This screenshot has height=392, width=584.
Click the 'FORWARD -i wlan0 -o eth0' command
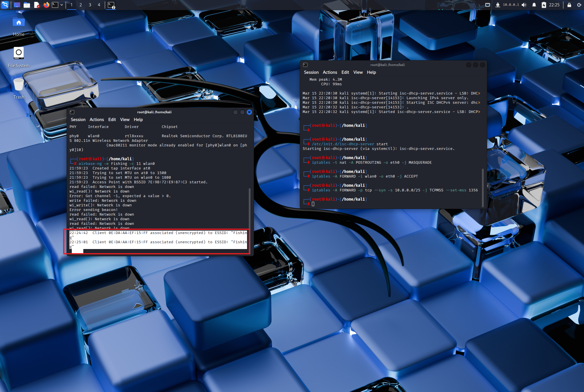365,176
